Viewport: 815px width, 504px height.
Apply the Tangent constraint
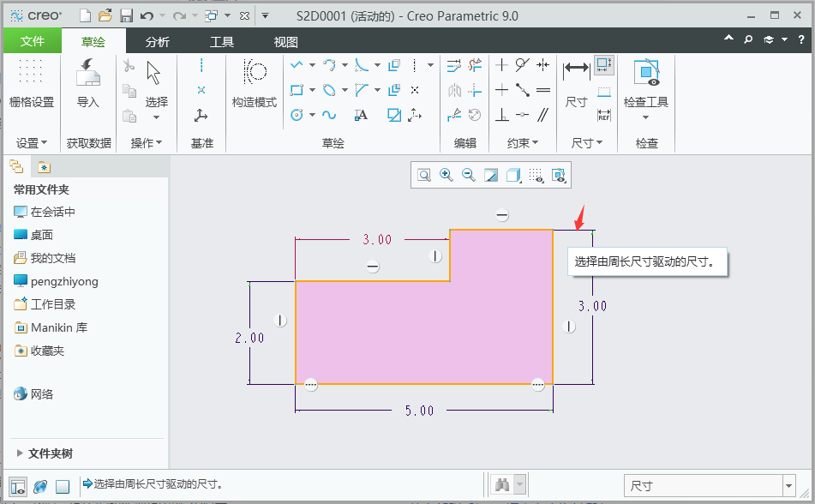[x=523, y=65]
